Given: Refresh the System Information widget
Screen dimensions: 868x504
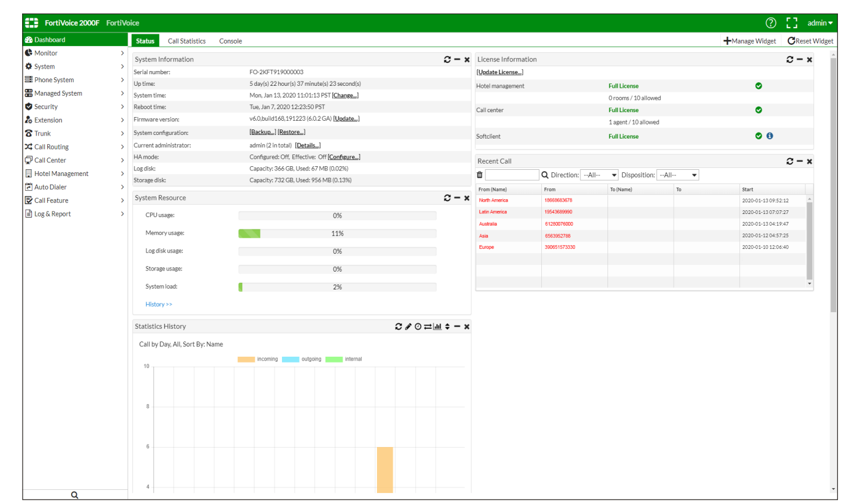Looking at the screenshot, I should point(447,59).
